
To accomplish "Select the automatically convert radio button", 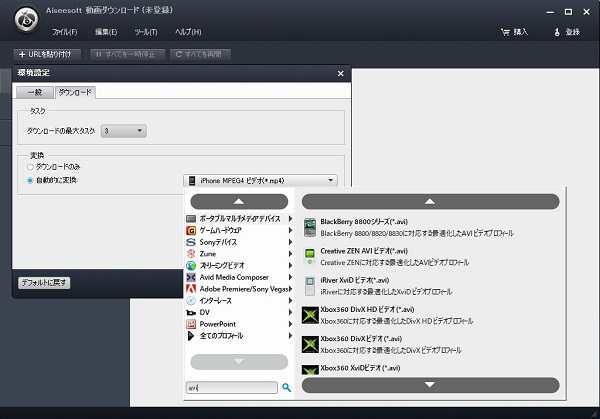I will pos(30,180).
